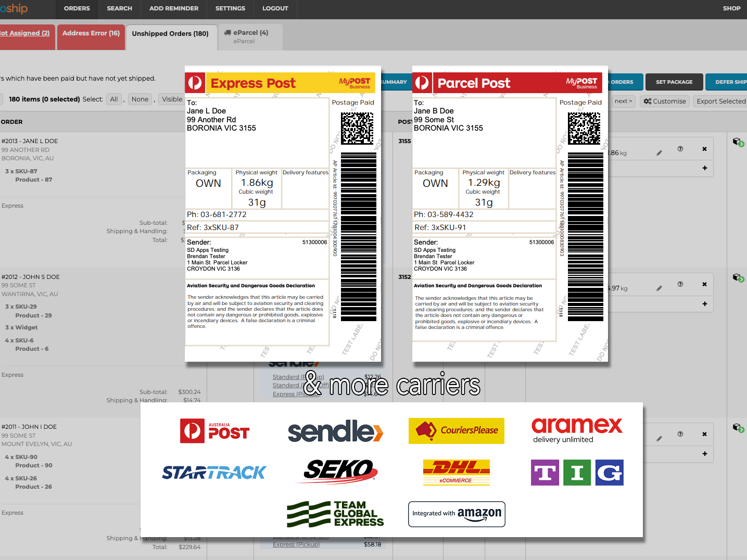Open the eParcel (4) tab
Screen dimensions: 747x560
click(x=250, y=37)
